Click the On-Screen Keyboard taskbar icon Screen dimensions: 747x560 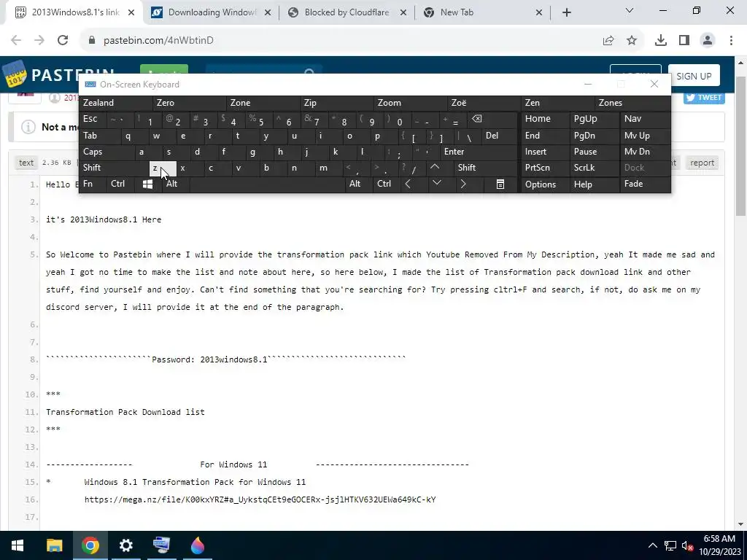161,545
